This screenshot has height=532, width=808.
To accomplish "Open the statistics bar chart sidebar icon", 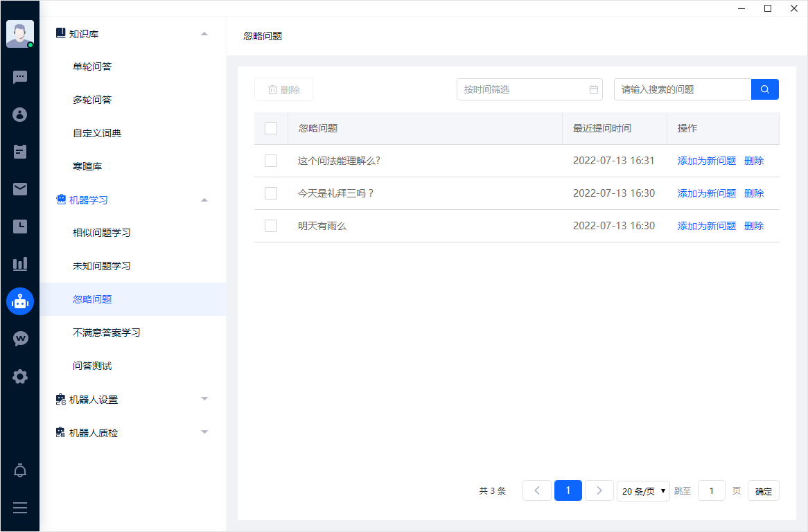I will 20,264.
